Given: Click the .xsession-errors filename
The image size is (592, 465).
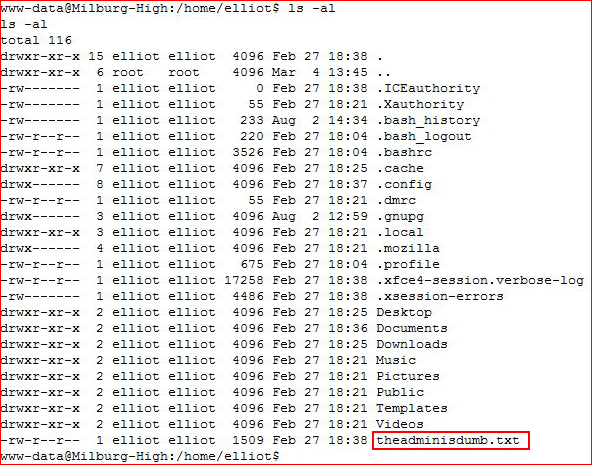Looking at the screenshot, I should point(440,296).
